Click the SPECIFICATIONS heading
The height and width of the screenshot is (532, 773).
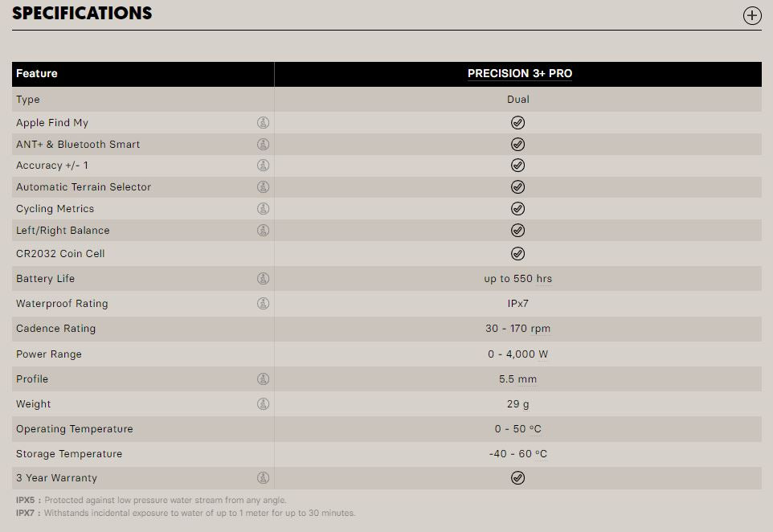tap(82, 13)
